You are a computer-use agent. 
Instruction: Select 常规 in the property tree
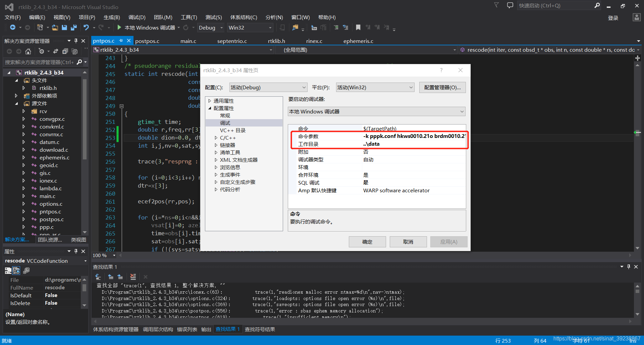(225, 115)
